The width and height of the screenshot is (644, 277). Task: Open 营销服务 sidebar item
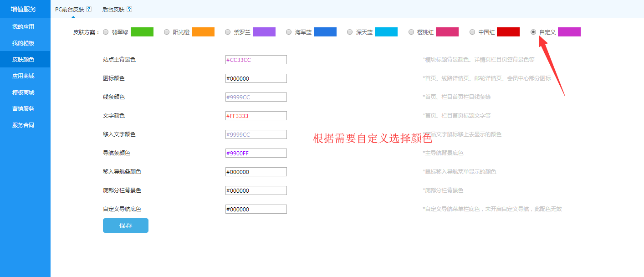point(23,109)
